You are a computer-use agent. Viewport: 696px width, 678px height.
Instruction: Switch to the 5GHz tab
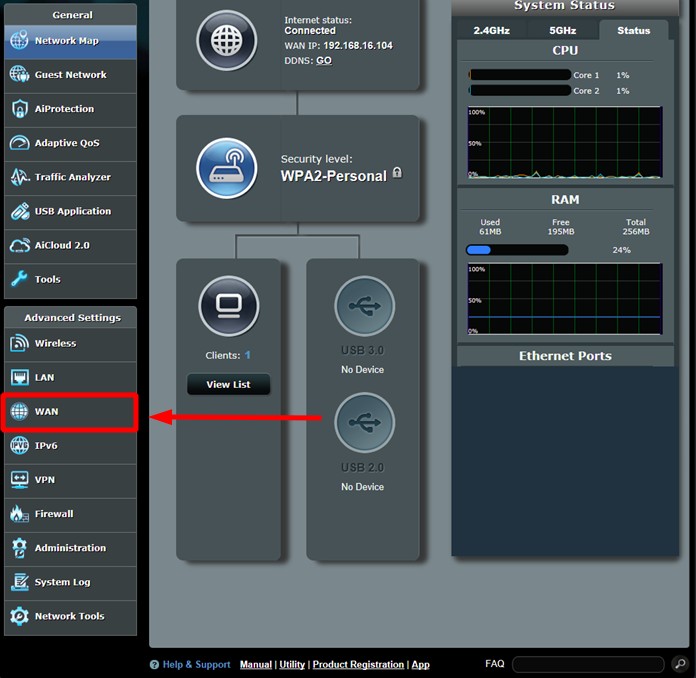click(563, 30)
